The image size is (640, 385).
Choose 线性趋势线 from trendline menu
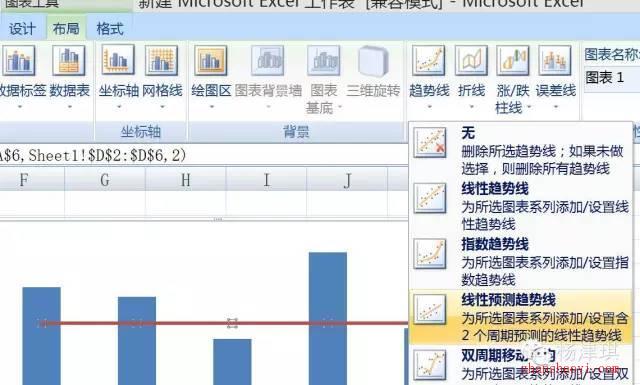click(x=521, y=206)
